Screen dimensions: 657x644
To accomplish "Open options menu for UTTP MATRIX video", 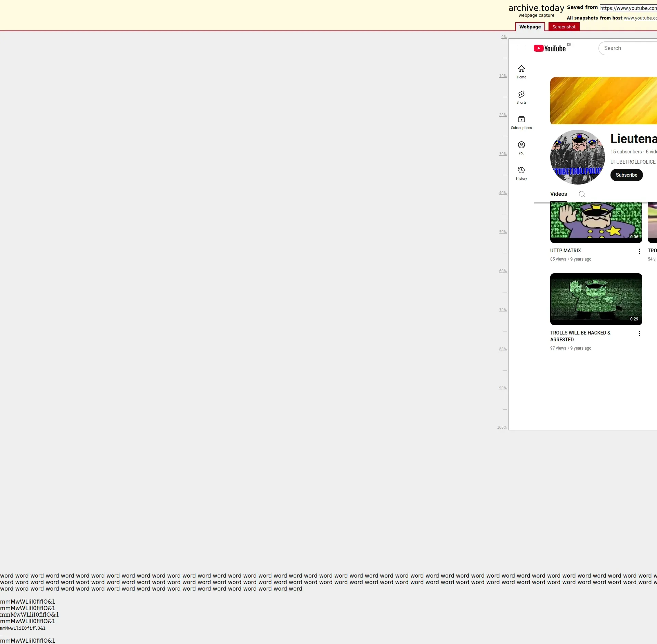I will tap(639, 251).
